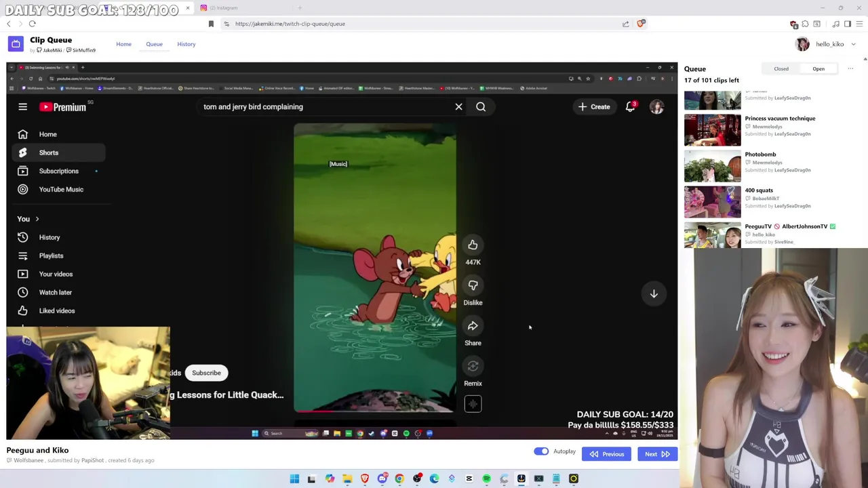Subscribe to the Shorts channel
The height and width of the screenshot is (488, 868).
(206, 373)
